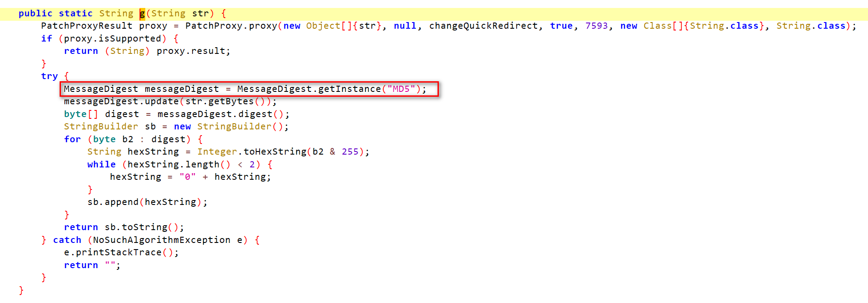Viewport: 868px width, 303px height.
Task: Click the number 7593 in proxy call
Action: click(596, 26)
